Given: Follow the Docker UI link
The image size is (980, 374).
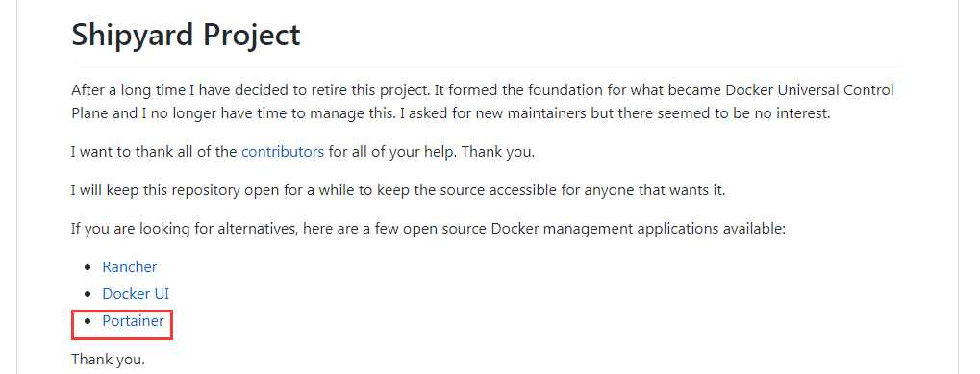Looking at the screenshot, I should (136, 294).
